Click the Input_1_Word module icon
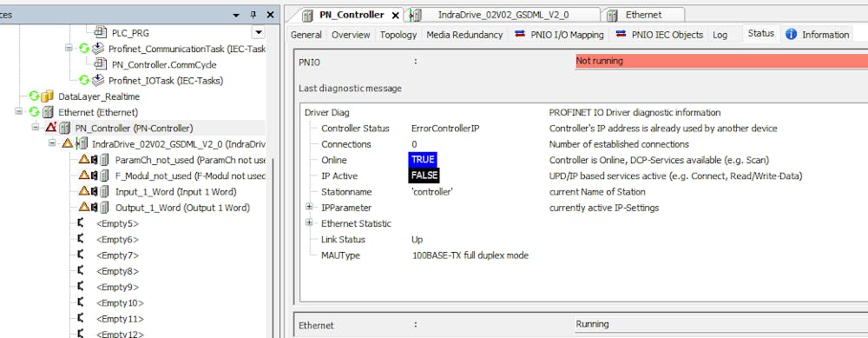Viewport: 868px width, 338px height. point(104,192)
